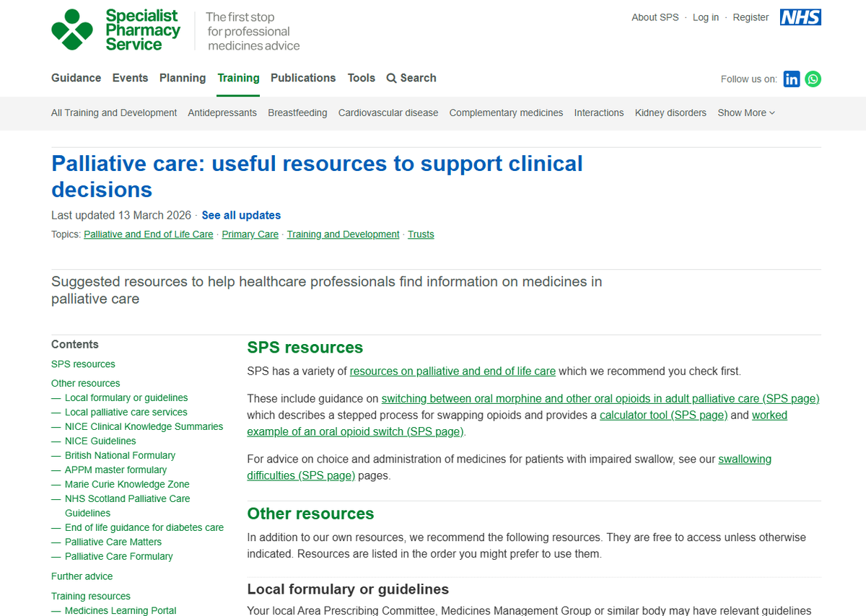
Task: Jump to British National Formulary section
Action: (120, 455)
